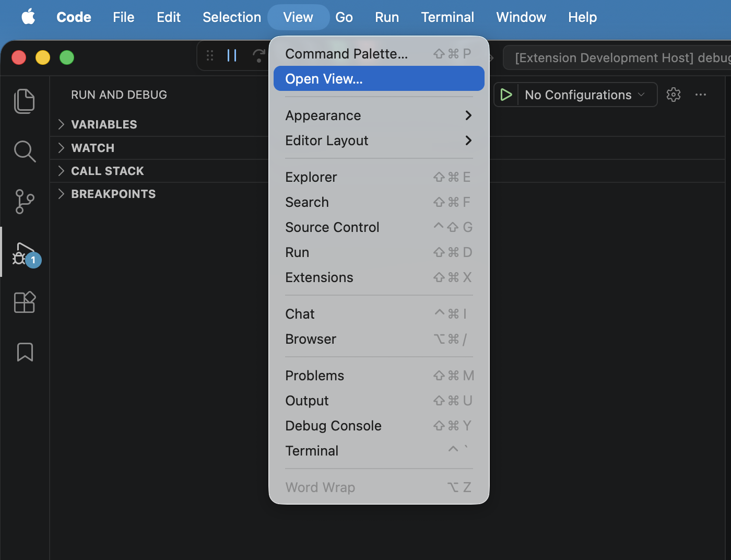Open the Extensions blocks icon in activity bar
731x560 pixels.
tap(25, 302)
